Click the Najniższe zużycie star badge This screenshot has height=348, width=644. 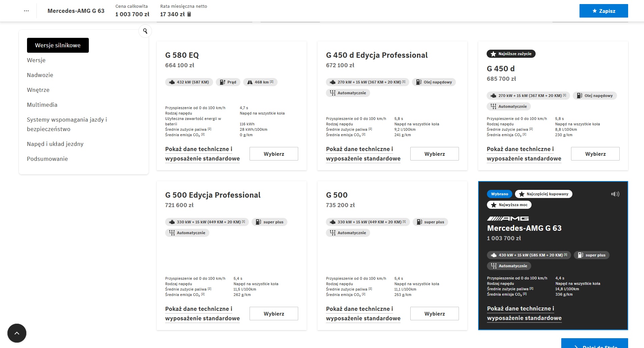point(511,54)
